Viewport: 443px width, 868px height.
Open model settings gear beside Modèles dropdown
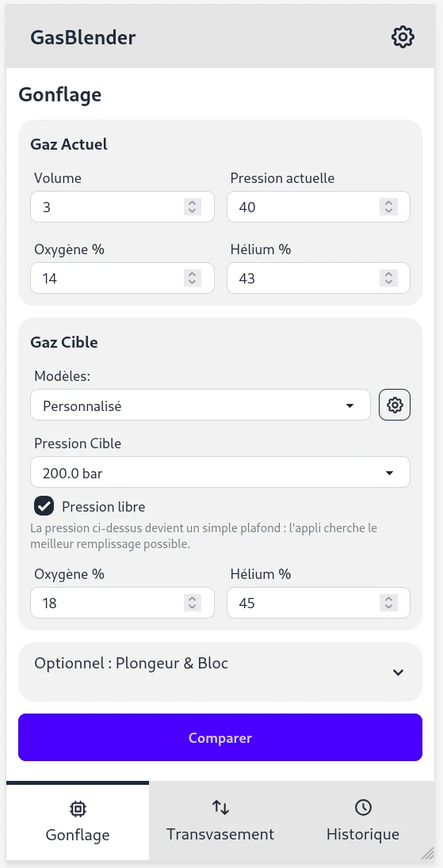pyautogui.click(x=395, y=405)
